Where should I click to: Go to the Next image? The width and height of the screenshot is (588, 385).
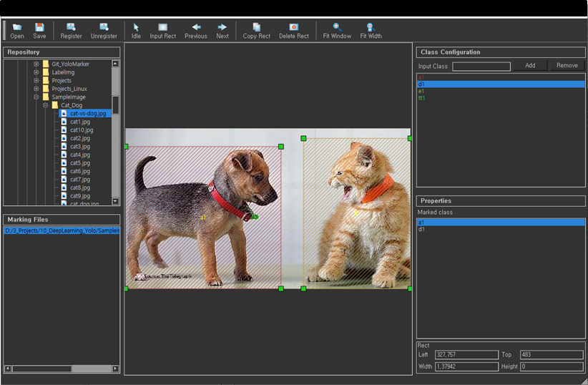[x=222, y=31]
